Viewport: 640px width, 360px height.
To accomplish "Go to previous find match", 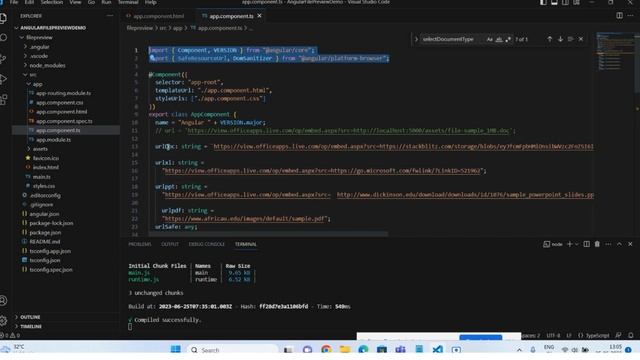I will (549, 39).
